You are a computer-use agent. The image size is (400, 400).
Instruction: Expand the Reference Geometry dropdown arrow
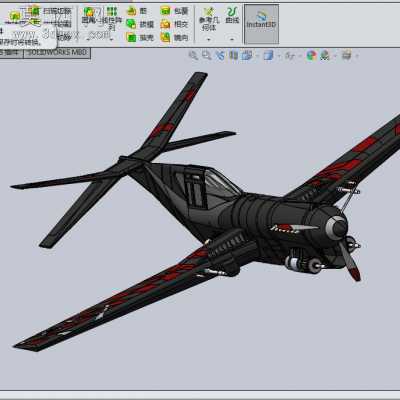pos(209,39)
